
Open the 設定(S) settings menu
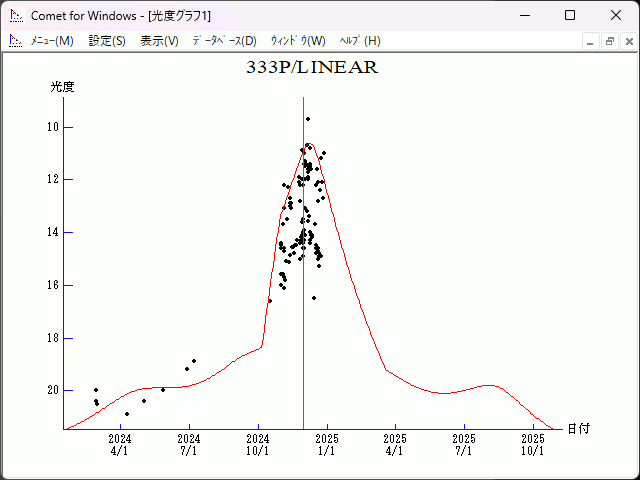pyautogui.click(x=107, y=41)
